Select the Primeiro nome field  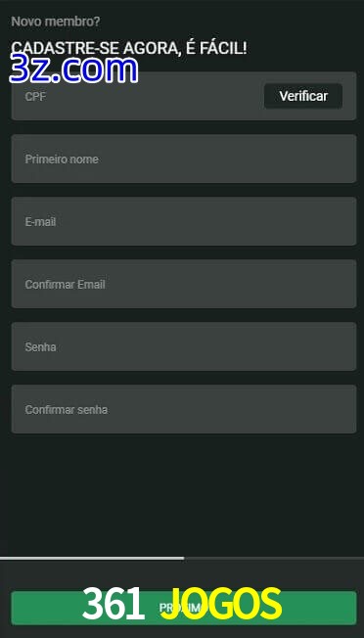(184, 159)
